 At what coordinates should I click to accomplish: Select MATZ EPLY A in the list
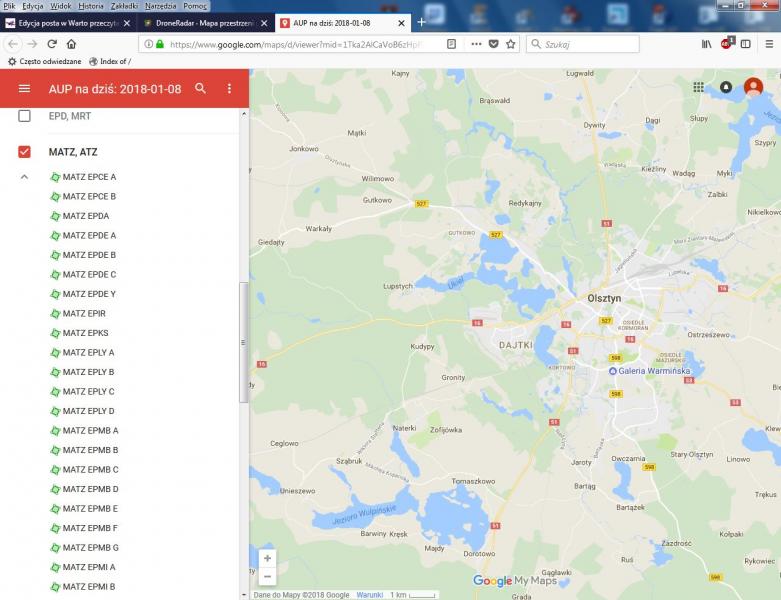(88, 352)
